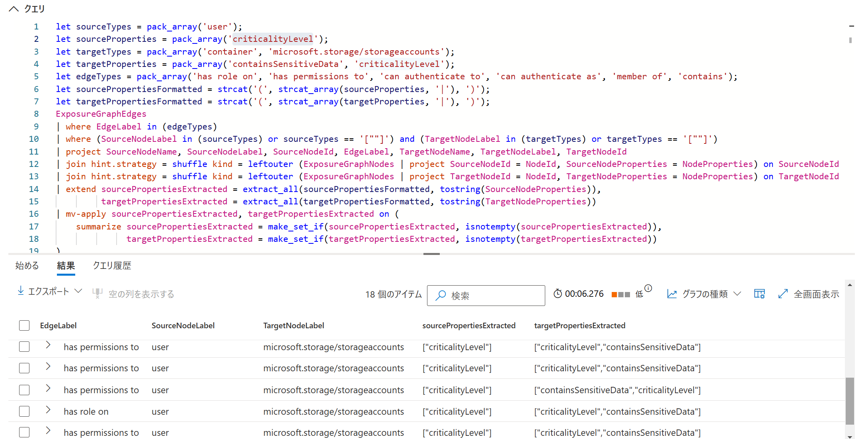
Task: Click the export download arrow icon
Action: (x=21, y=291)
